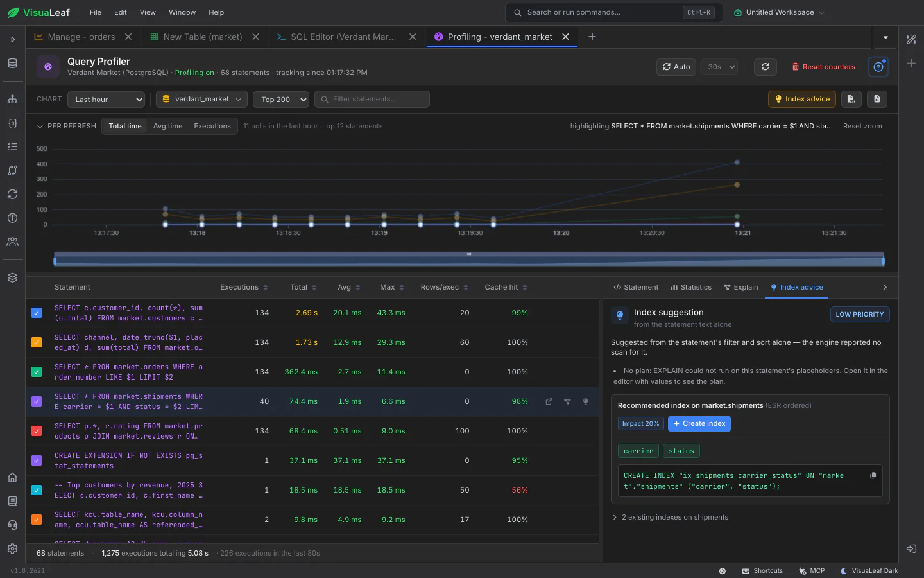Click the yellow Index advice button
This screenshot has width=924, height=578.
tap(802, 99)
